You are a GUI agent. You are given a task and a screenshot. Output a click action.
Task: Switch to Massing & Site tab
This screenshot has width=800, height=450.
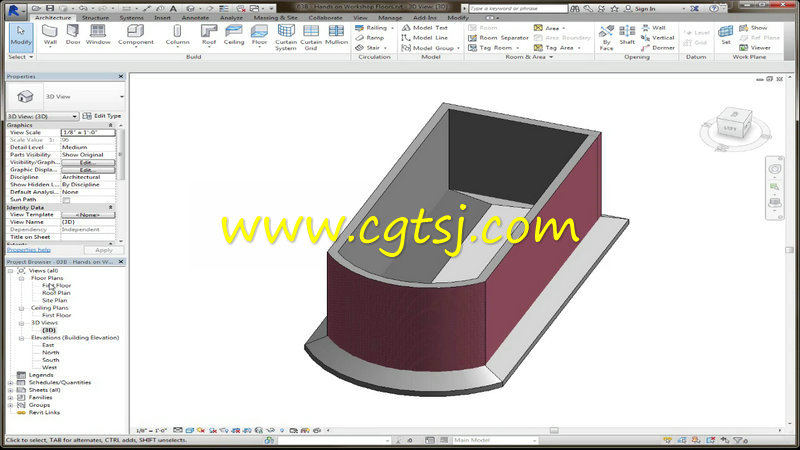point(276,18)
